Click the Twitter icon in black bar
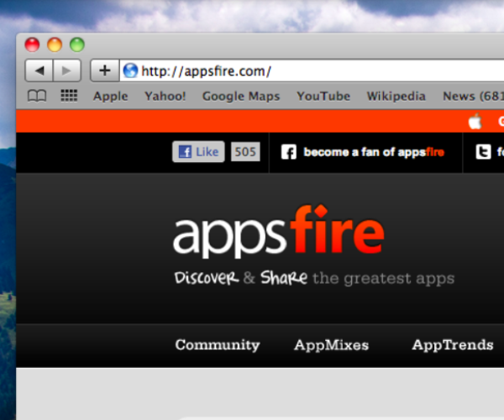The height and width of the screenshot is (420, 504). (484, 152)
